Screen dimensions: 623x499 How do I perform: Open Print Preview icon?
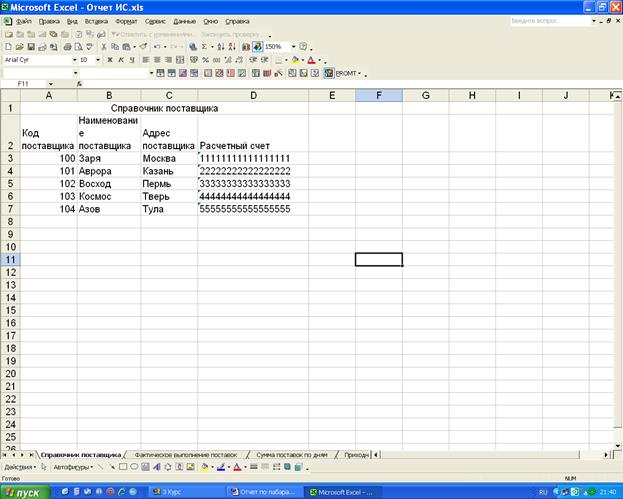78,47
